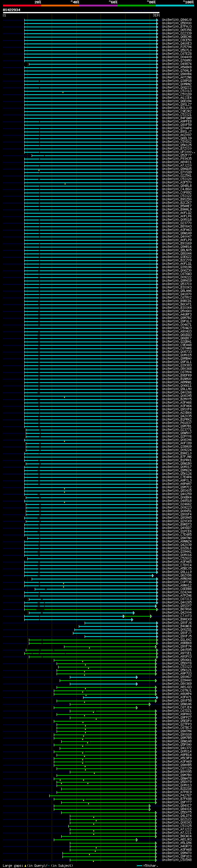
Task: Select label UniRef100_Q40265
Action: (x=177, y=603)
